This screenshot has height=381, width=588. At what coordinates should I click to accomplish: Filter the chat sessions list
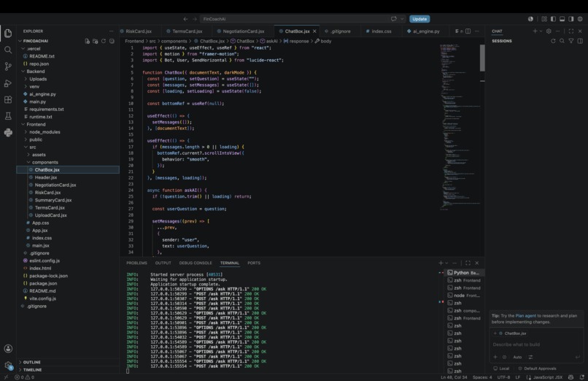570,41
